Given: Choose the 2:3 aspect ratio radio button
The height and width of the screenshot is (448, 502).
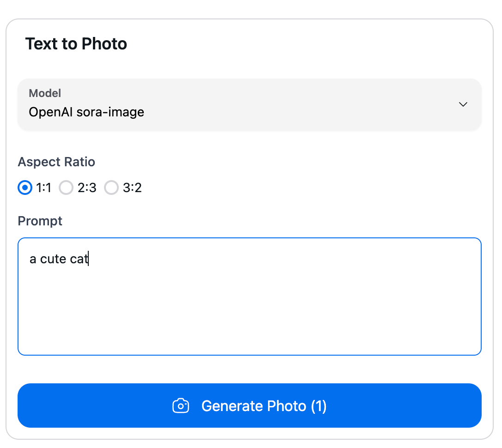Looking at the screenshot, I should click(x=66, y=188).
